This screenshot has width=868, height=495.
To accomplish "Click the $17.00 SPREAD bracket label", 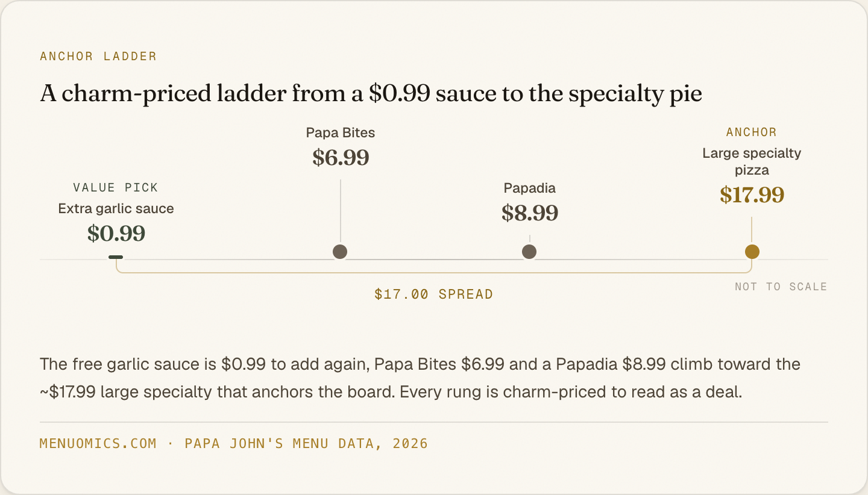I will tap(434, 294).
